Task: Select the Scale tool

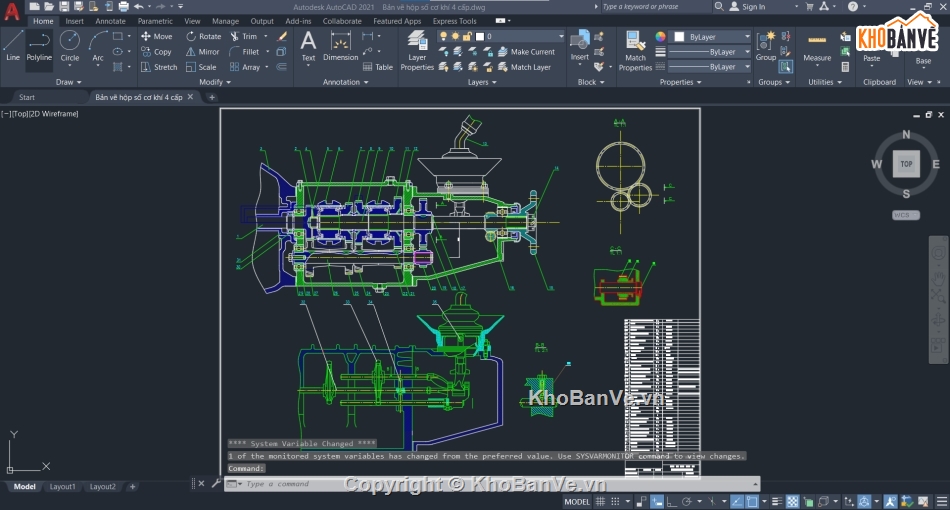Action: pos(201,67)
